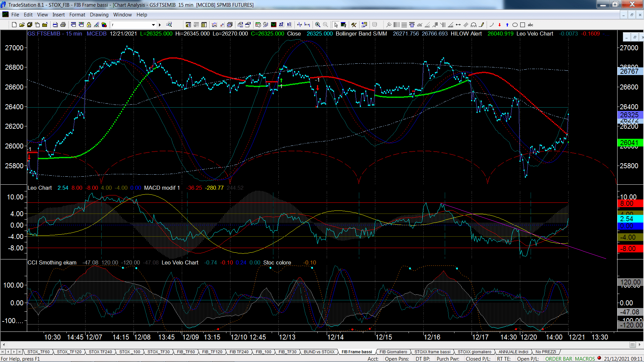Click the ORDER BAR status button
This screenshot has height=362, width=644.
click(x=559, y=359)
